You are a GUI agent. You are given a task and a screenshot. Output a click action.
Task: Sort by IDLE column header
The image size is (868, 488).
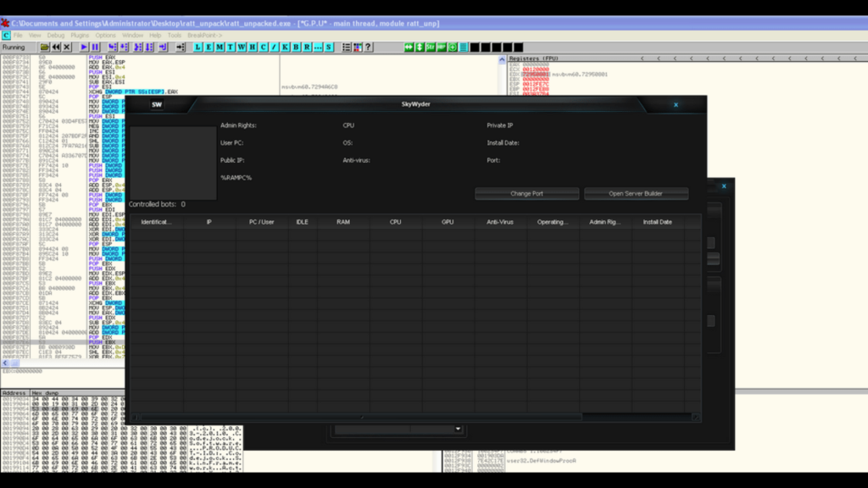[x=303, y=222]
